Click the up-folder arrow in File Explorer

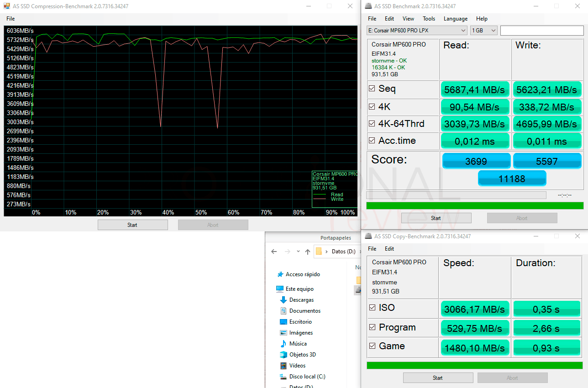click(x=308, y=252)
